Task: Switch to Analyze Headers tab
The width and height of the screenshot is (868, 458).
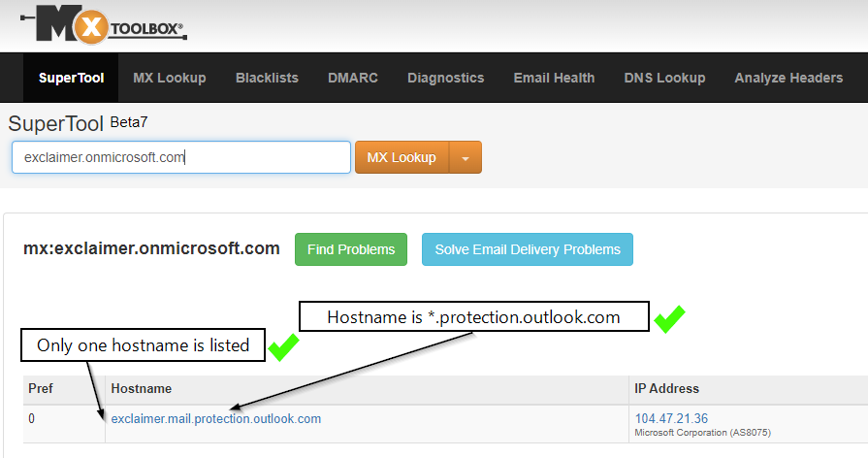Action: pos(788,78)
